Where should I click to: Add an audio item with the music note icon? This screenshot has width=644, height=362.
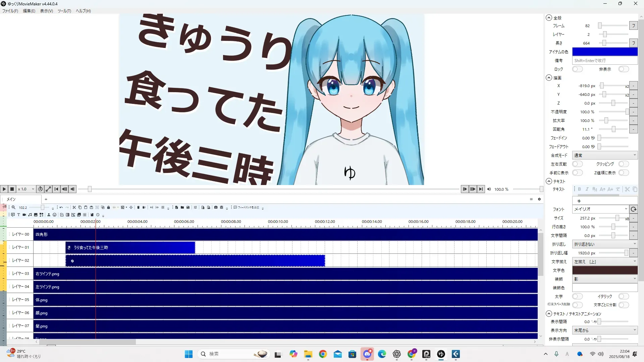click(30, 215)
